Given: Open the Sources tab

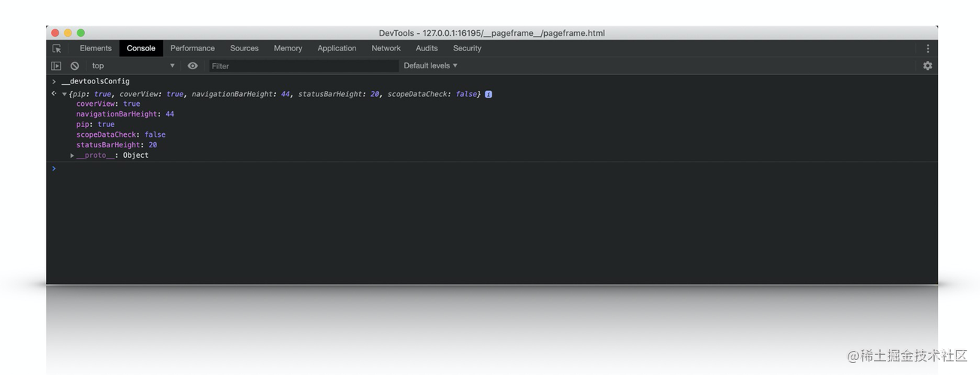Looking at the screenshot, I should click(244, 48).
